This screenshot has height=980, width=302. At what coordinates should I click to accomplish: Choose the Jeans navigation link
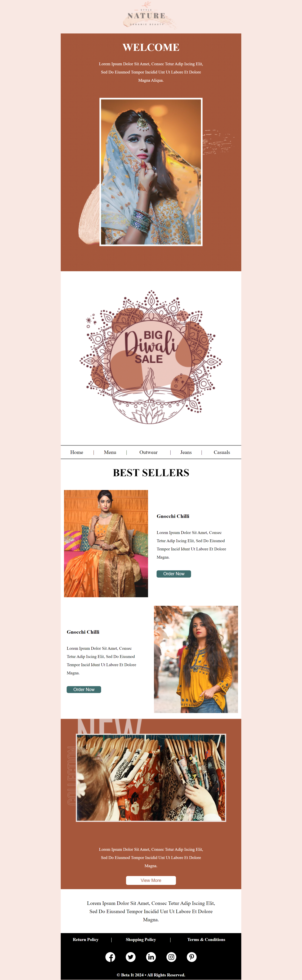(186, 452)
